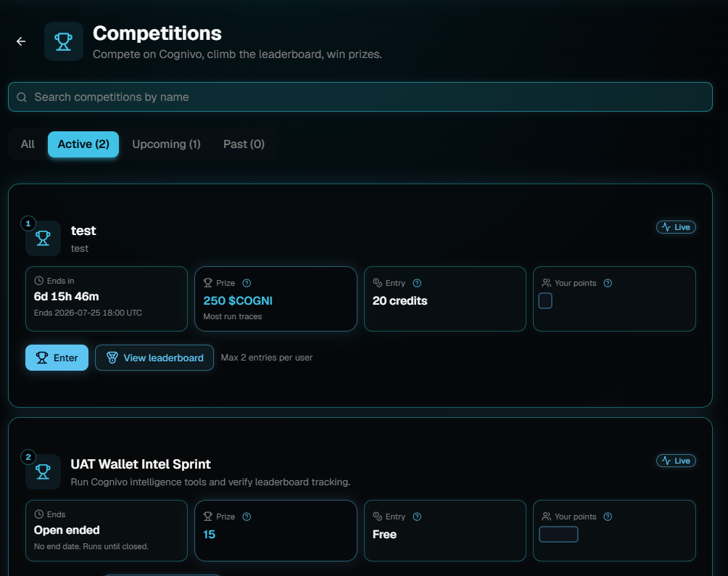Image resolution: width=728 pixels, height=576 pixels.
Task: Click the Free entry value
Action: (384, 534)
